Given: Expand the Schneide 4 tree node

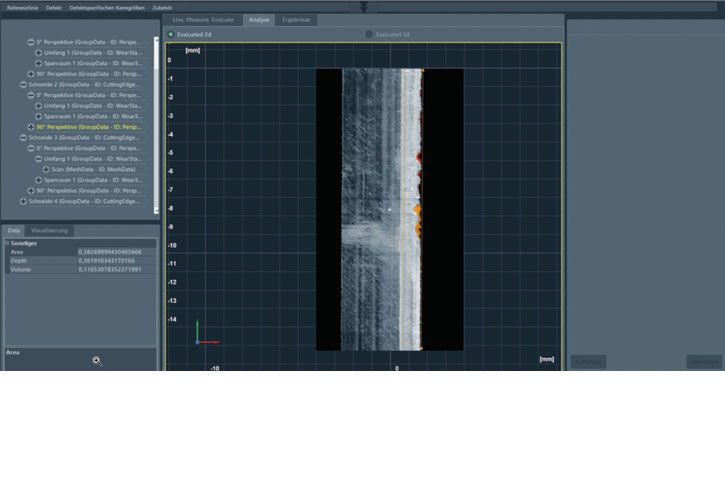Looking at the screenshot, I should [23, 201].
